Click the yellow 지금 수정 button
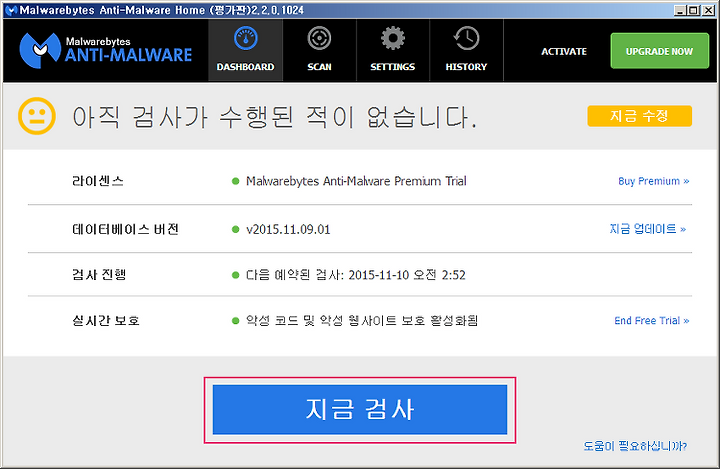 639,116
